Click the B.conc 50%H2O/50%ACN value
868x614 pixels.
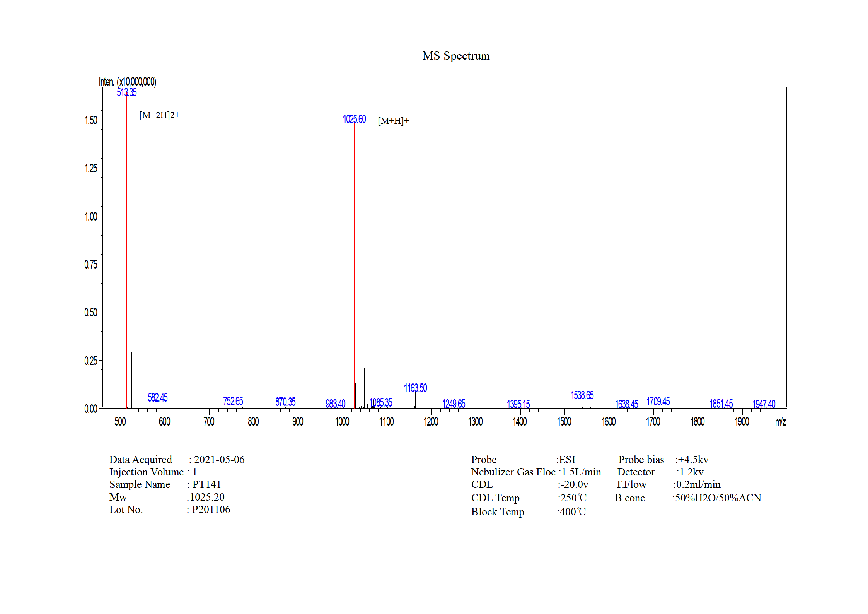717,498
